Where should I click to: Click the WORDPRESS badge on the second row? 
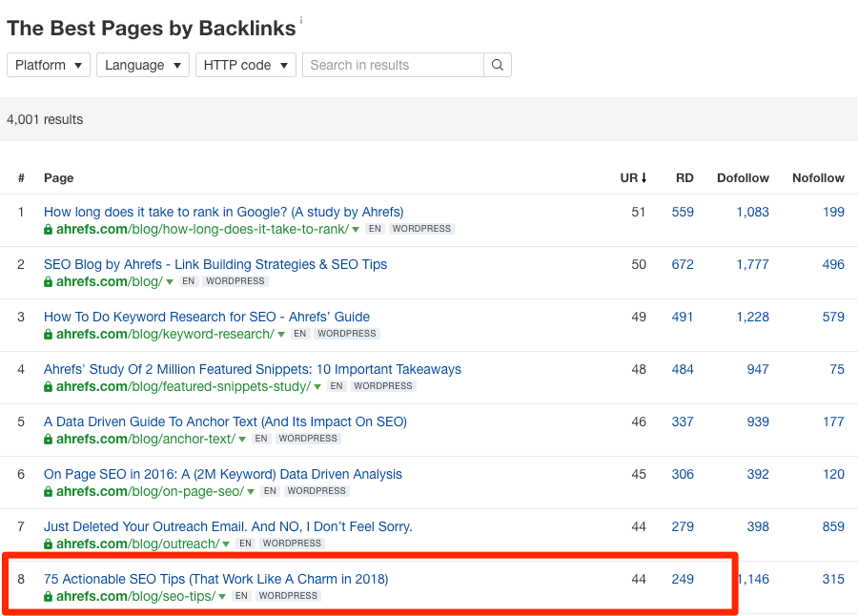click(235, 280)
